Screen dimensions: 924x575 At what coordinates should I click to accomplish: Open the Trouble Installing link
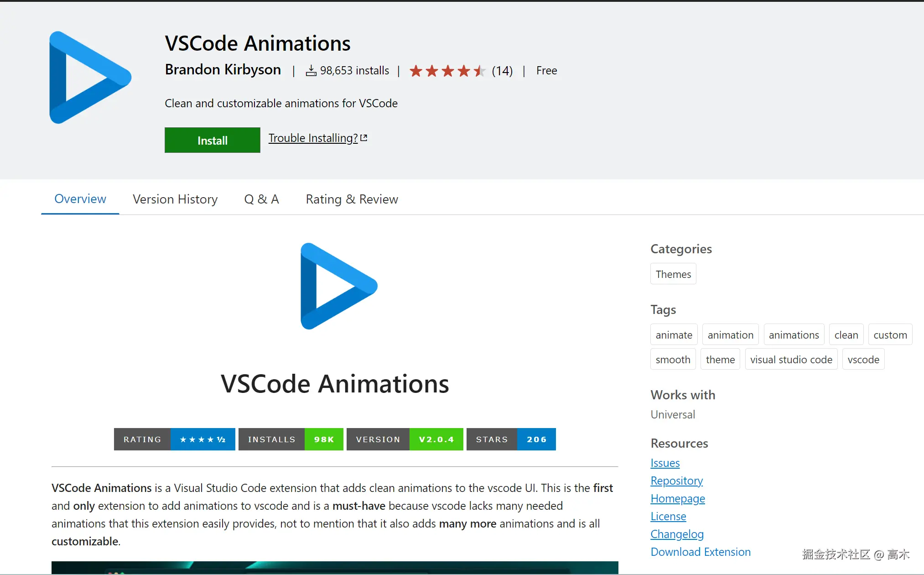[x=313, y=138]
